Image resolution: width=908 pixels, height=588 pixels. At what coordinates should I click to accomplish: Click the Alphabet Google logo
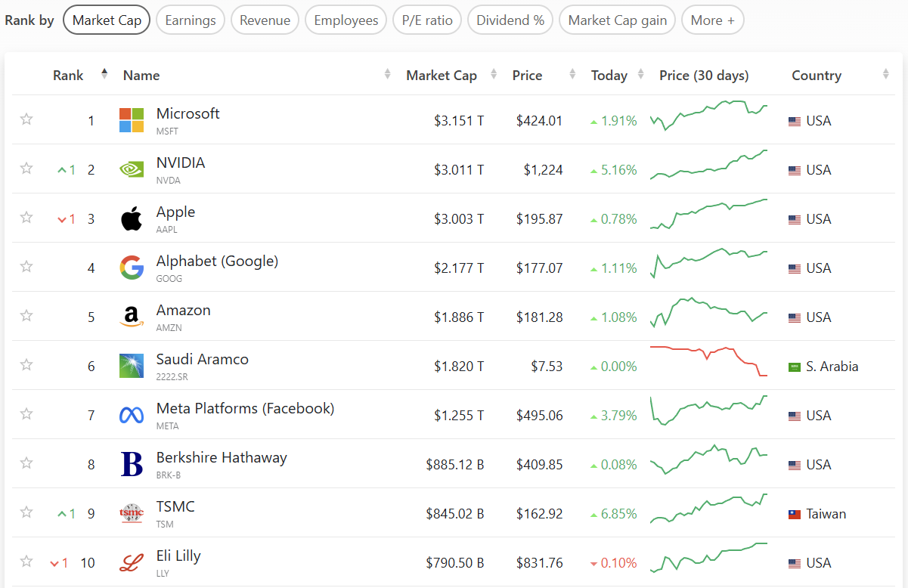click(132, 268)
